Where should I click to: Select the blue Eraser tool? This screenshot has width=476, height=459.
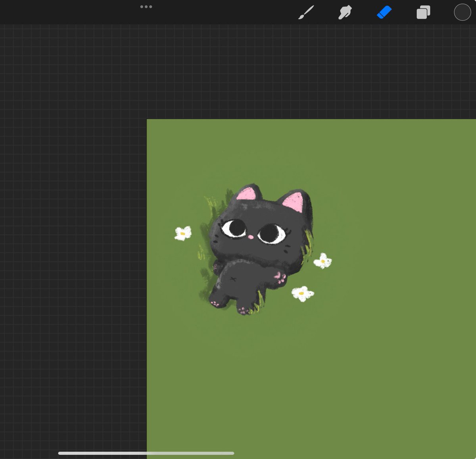point(384,12)
